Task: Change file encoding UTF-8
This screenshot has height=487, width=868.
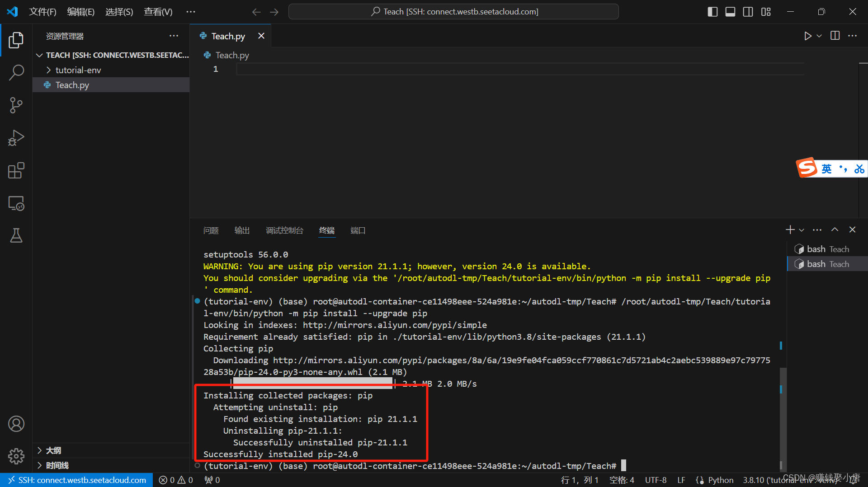Action: point(656,480)
